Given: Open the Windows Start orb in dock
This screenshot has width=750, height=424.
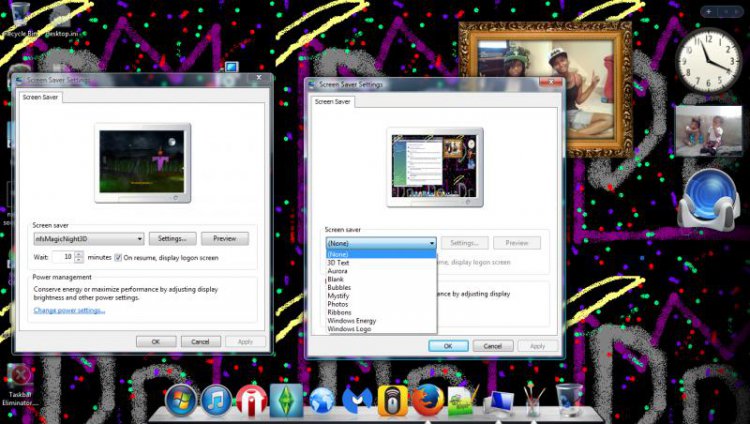Looking at the screenshot, I should 181,400.
